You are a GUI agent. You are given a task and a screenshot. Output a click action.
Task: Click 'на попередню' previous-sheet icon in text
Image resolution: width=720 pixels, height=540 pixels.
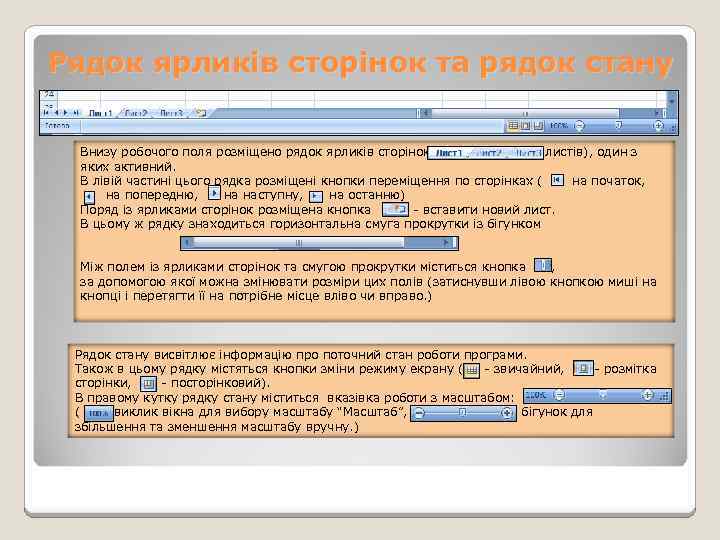coord(89,197)
